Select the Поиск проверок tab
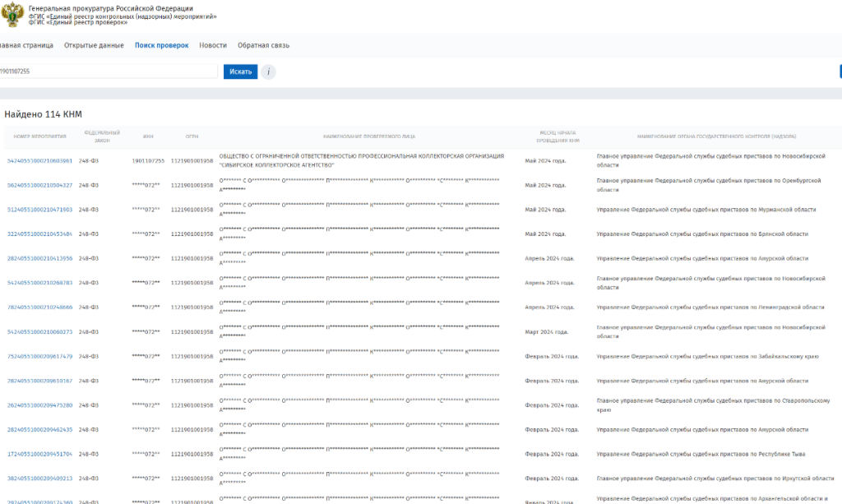 pyautogui.click(x=161, y=45)
